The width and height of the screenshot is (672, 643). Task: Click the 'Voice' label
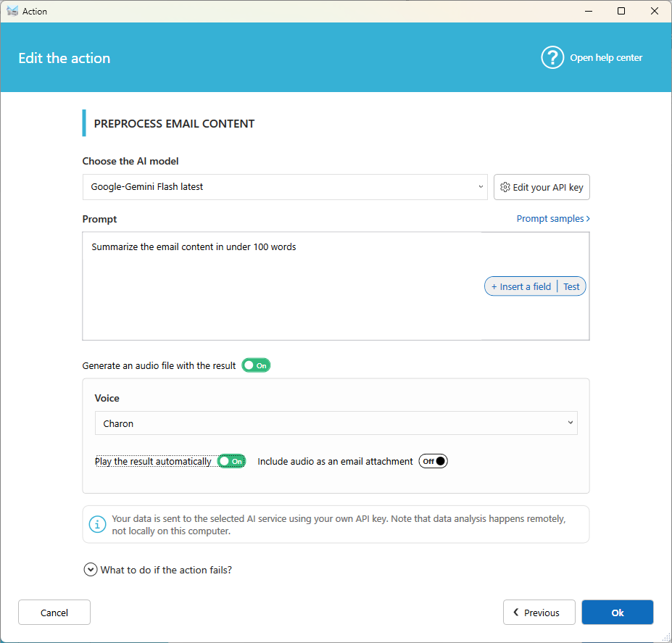pos(107,398)
